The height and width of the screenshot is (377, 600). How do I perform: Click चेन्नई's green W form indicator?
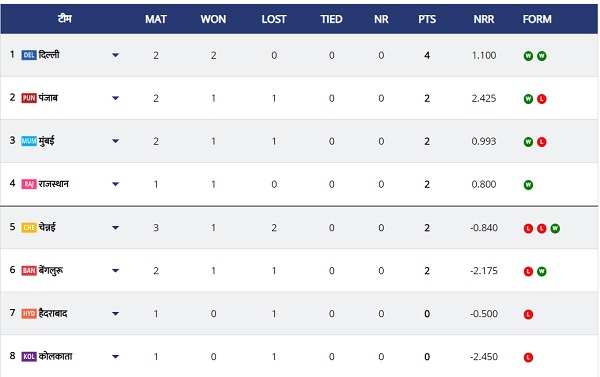[x=555, y=228]
